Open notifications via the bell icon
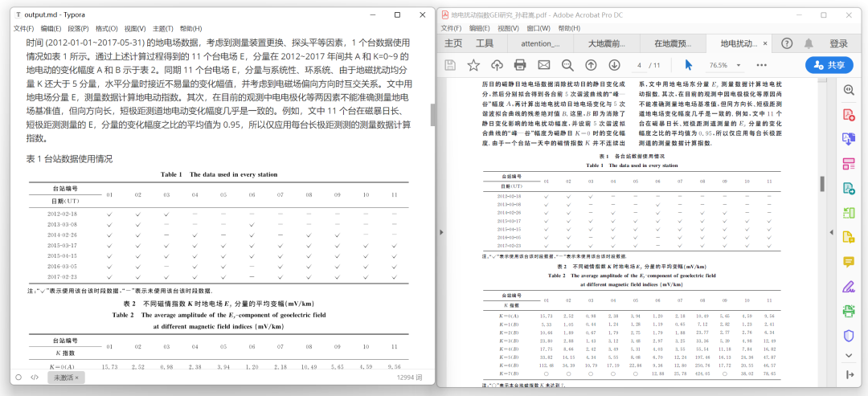This screenshot has height=396, width=868. (x=809, y=43)
